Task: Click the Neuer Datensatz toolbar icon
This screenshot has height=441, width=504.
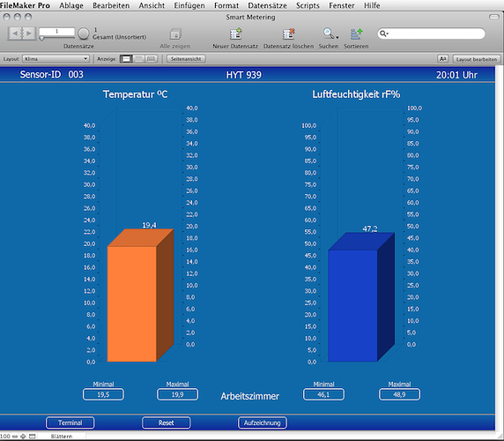Action: pyautogui.click(x=235, y=34)
